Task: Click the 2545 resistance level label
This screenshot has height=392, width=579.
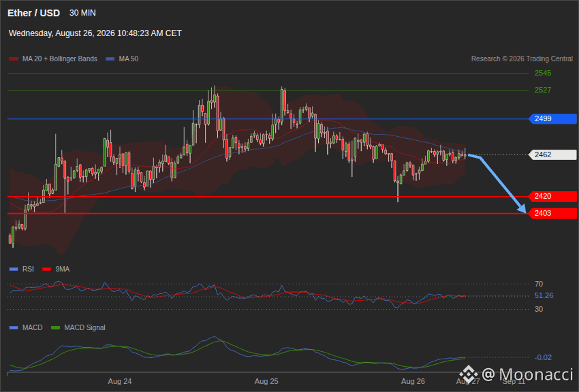Action: tap(543, 73)
